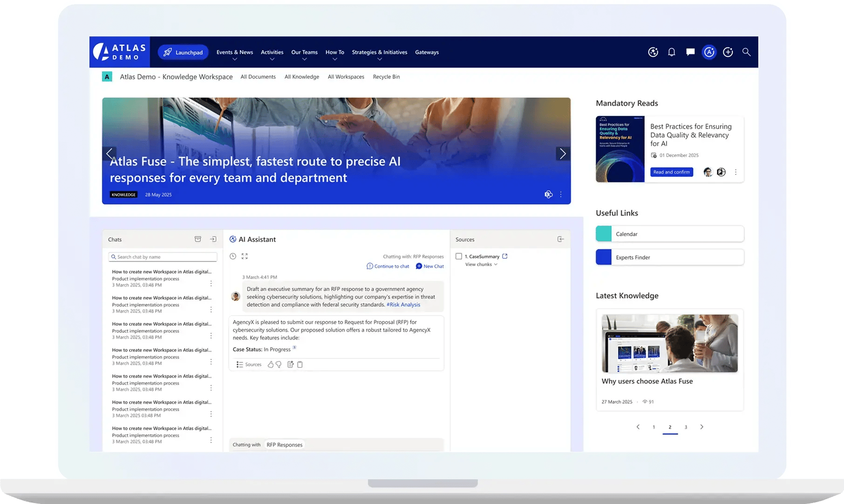Open notifications via the bell icon
The height and width of the screenshot is (504, 844).
[671, 52]
